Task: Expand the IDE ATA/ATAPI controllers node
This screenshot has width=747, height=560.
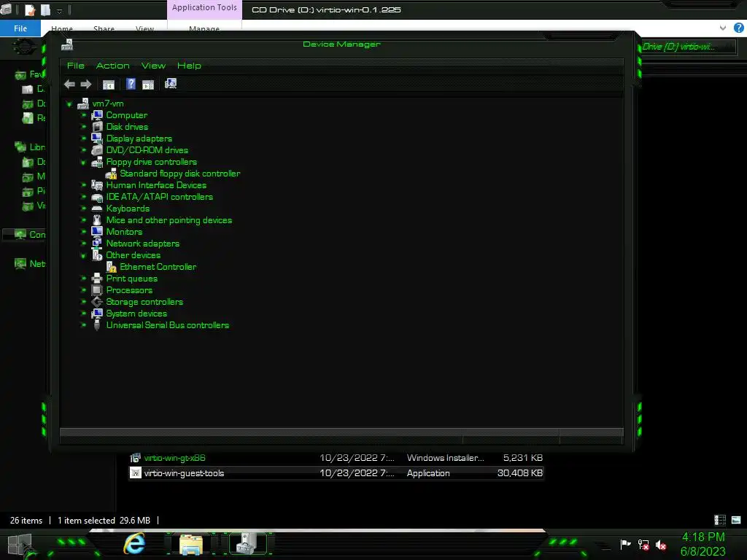Action: point(84,197)
